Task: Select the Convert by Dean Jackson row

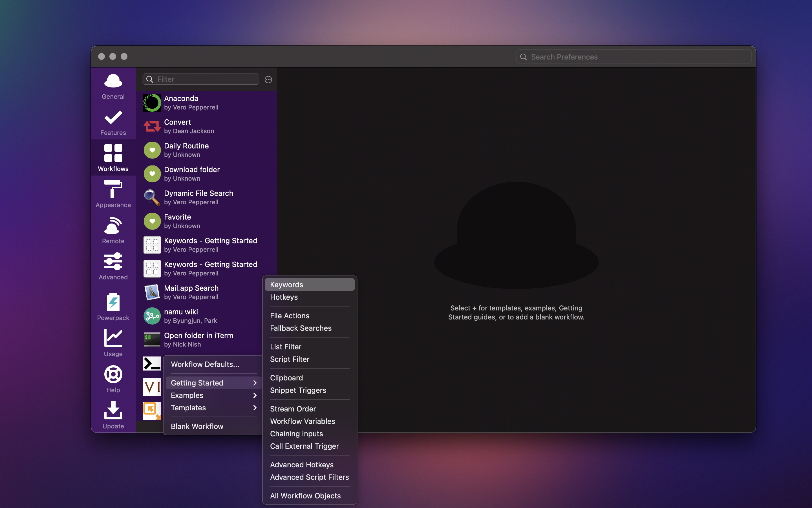Action: coord(206,126)
